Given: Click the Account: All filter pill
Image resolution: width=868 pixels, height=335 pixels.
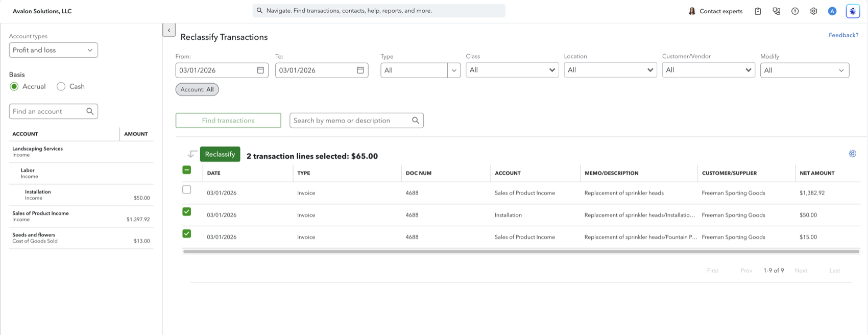Looking at the screenshot, I should [x=197, y=89].
